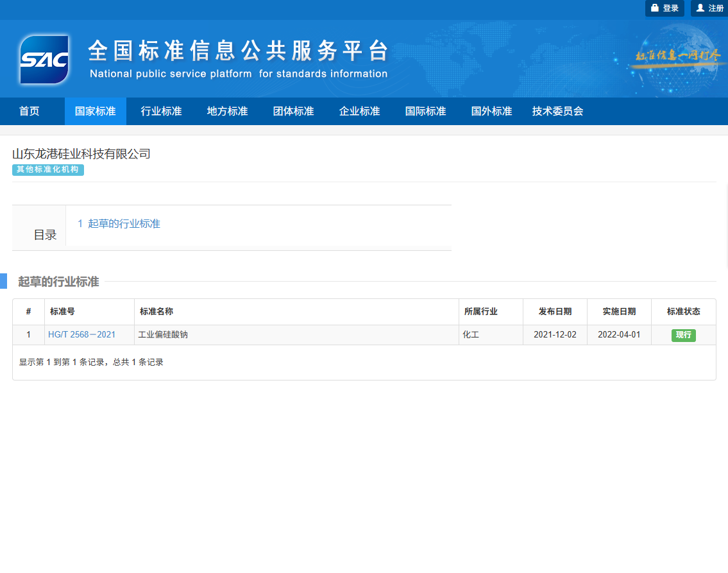Open the 行业标准 menu item
Image resolution: width=728 pixels, height=573 pixels.
(161, 111)
